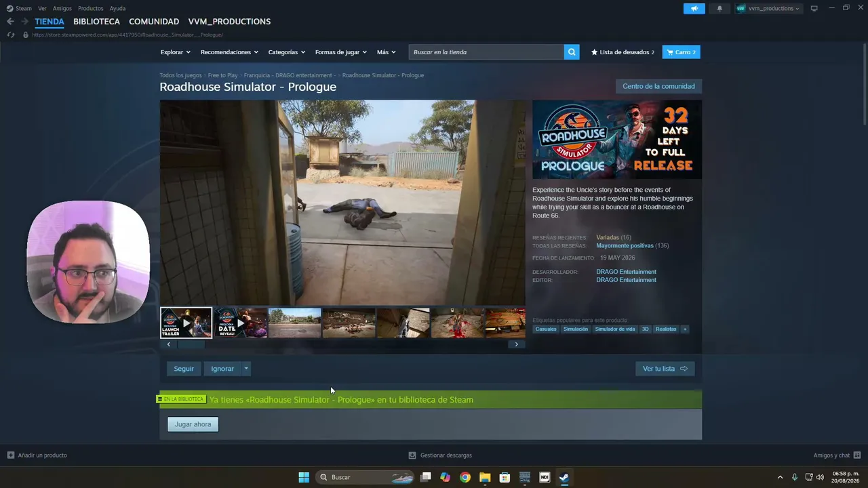Click the right arrow of thumbnail strip
The height and width of the screenshot is (488, 868).
point(516,344)
